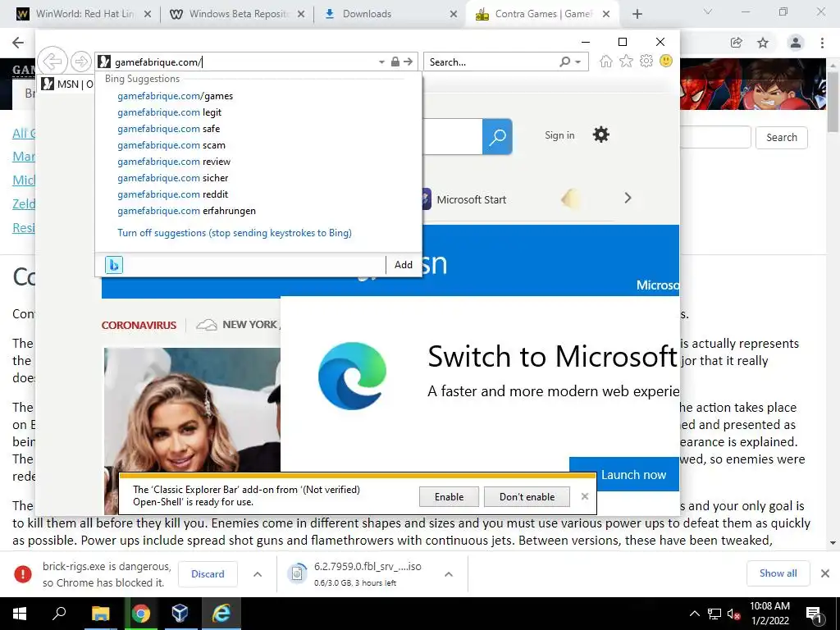Open MSN settings gear icon
The image size is (840, 630).
[x=601, y=135]
